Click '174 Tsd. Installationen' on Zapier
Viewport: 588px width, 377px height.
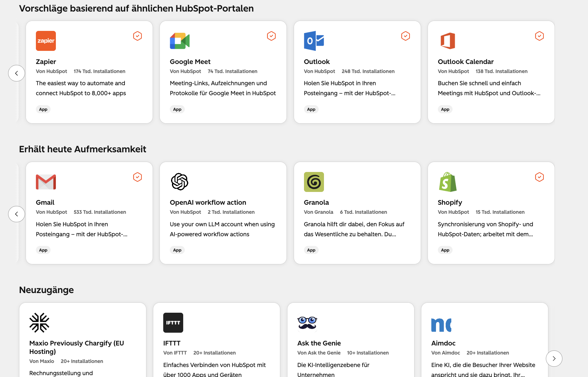100,71
